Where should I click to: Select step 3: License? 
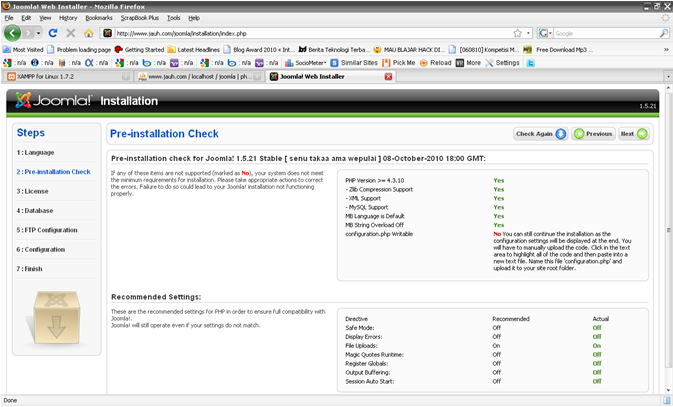click(x=32, y=191)
